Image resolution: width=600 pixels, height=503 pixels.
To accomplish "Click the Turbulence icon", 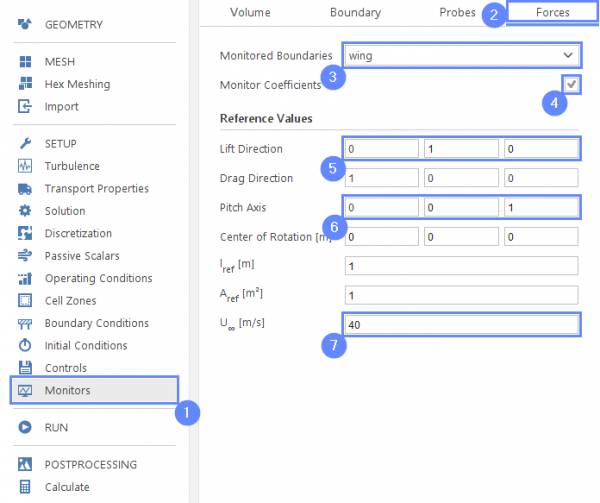I will coord(25,166).
